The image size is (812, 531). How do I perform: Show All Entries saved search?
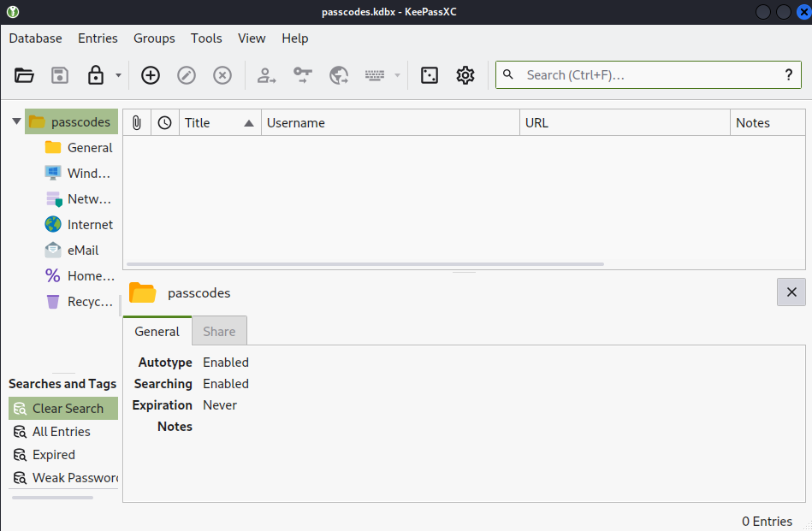tap(63, 432)
